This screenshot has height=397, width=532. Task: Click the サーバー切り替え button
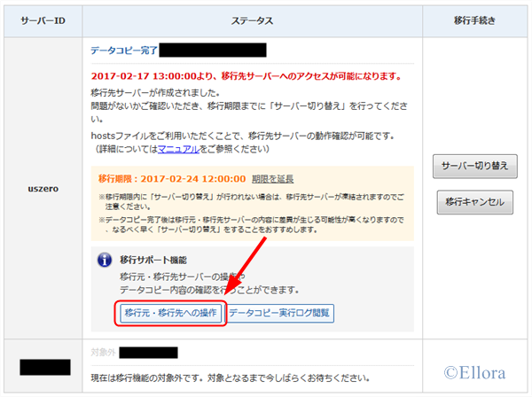pyautogui.click(x=474, y=166)
